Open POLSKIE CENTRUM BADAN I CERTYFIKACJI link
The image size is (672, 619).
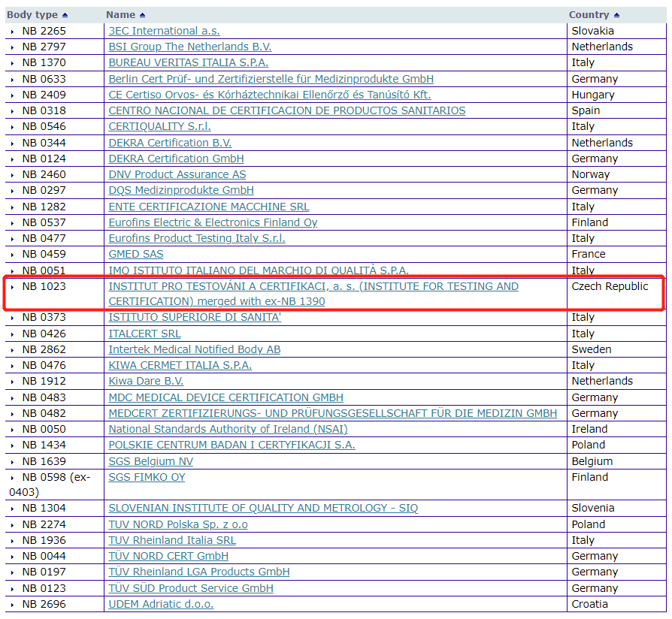coord(232,445)
